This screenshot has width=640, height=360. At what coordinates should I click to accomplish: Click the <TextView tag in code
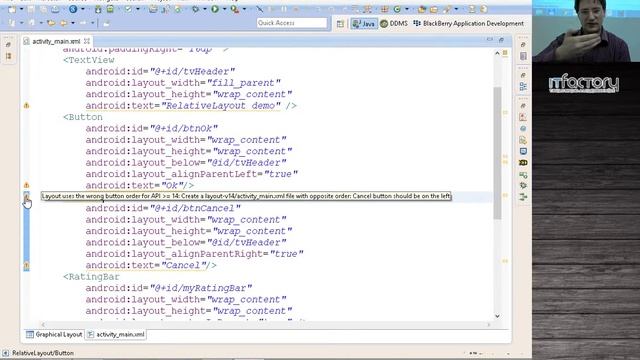click(x=89, y=60)
